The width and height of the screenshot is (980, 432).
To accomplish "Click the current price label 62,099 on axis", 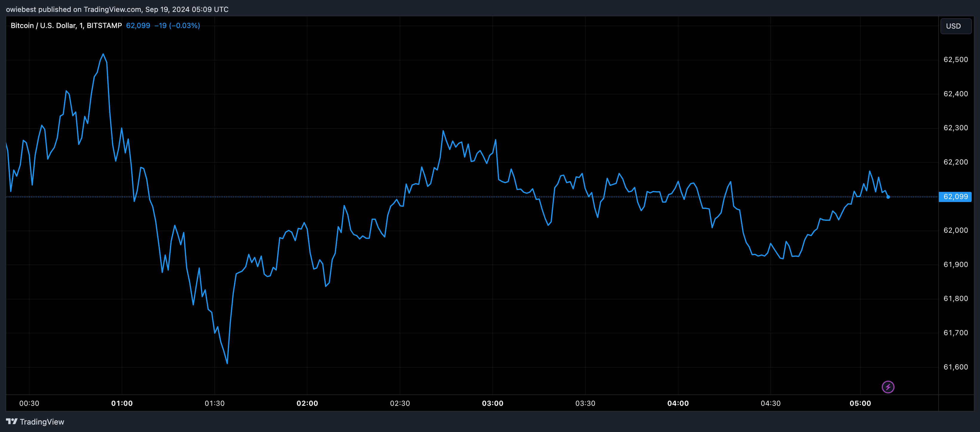I will click(955, 197).
